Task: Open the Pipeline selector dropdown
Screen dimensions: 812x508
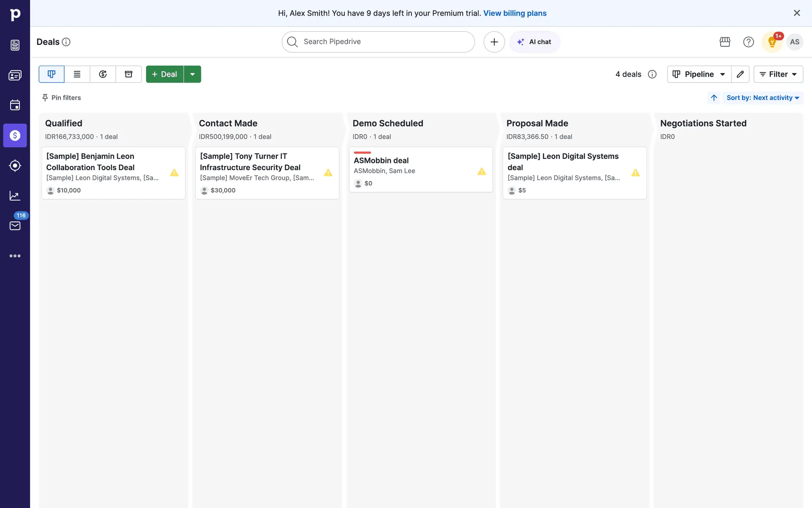Action: pos(699,74)
